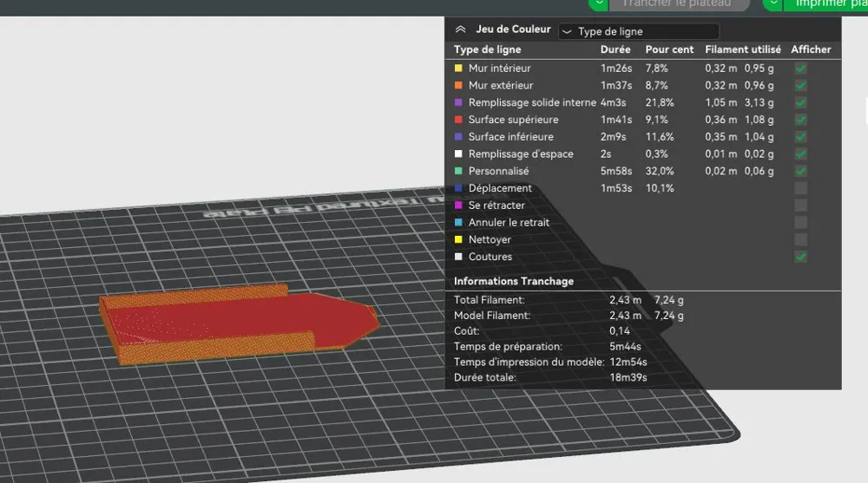Enable Déplacement display checkbox
This screenshot has width=868, height=483.
[800, 189]
